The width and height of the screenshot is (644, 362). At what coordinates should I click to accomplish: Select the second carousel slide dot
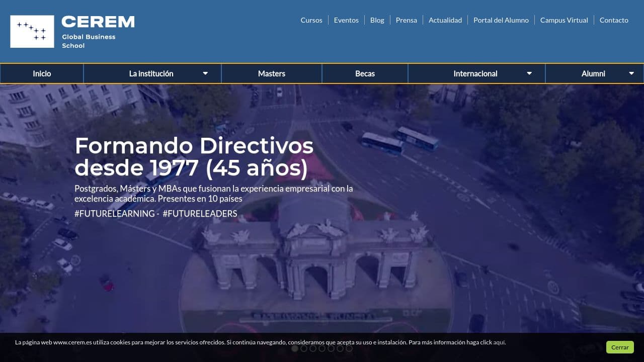click(304, 348)
